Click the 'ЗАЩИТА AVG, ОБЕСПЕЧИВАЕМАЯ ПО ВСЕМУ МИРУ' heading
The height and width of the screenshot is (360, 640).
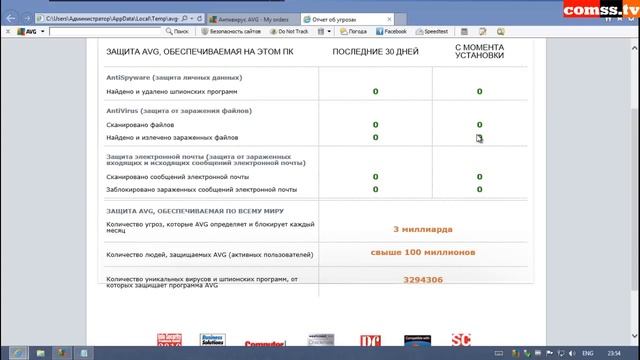(x=195, y=211)
